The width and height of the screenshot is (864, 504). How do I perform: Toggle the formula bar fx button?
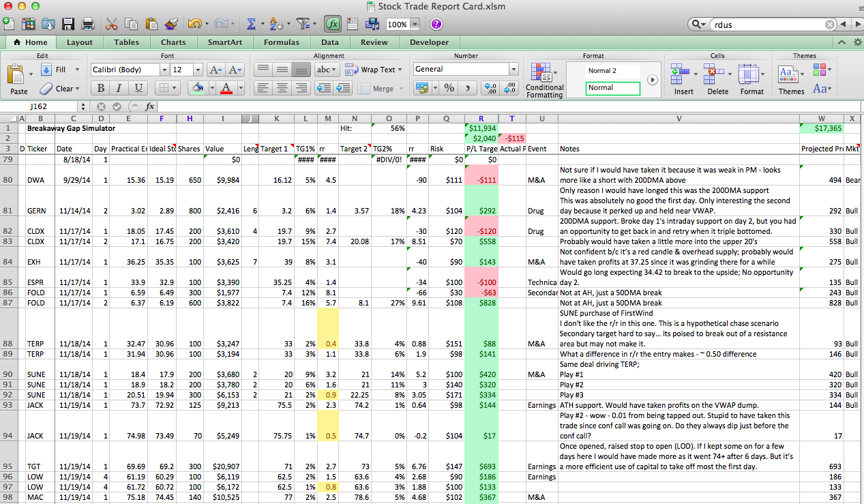click(x=333, y=24)
